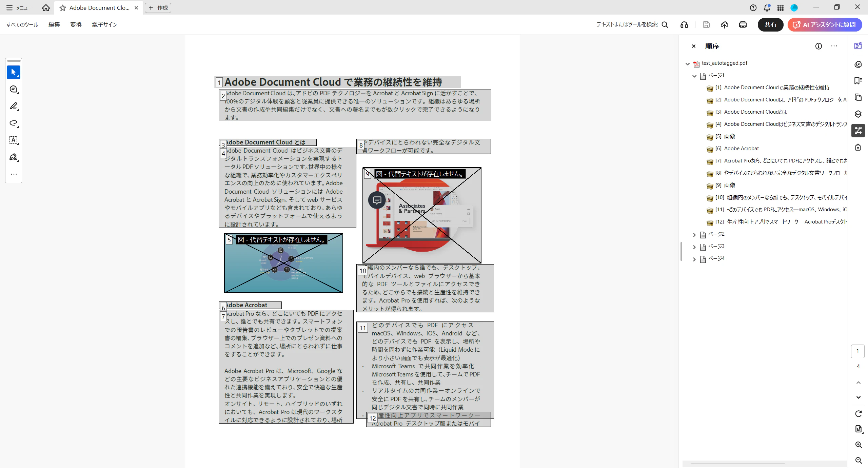Image resolution: width=868 pixels, height=468 pixels.
Task: Collapse the test_autotagged.pdf tree node
Action: (x=687, y=63)
